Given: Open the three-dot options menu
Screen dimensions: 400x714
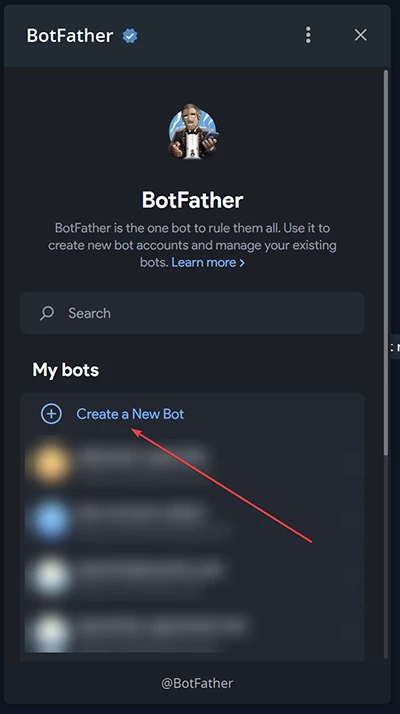Looking at the screenshot, I should (x=308, y=35).
